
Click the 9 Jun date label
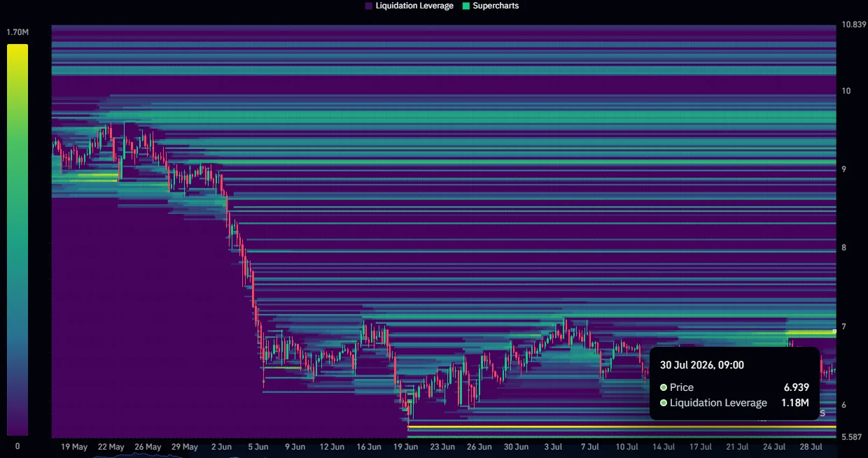coord(295,446)
